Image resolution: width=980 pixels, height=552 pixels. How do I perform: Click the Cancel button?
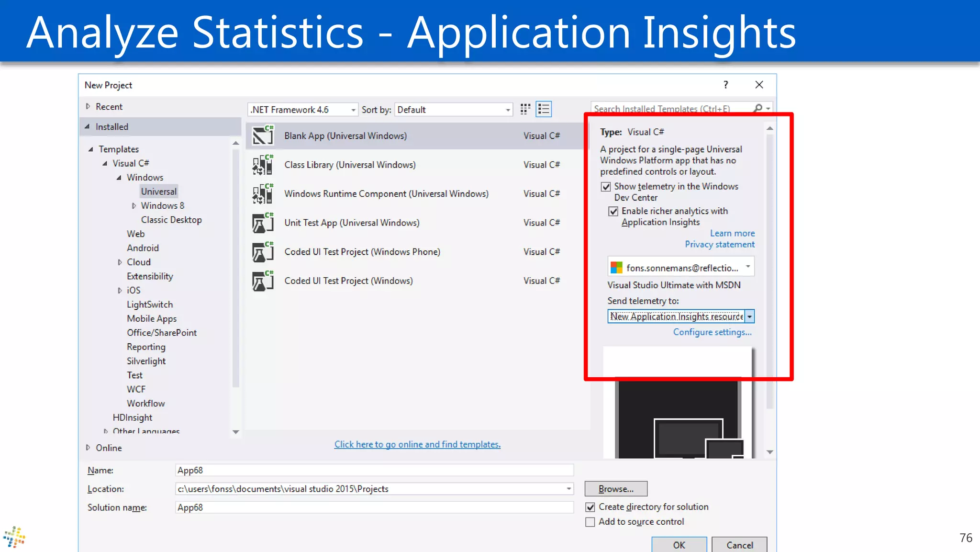(x=739, y=545)
